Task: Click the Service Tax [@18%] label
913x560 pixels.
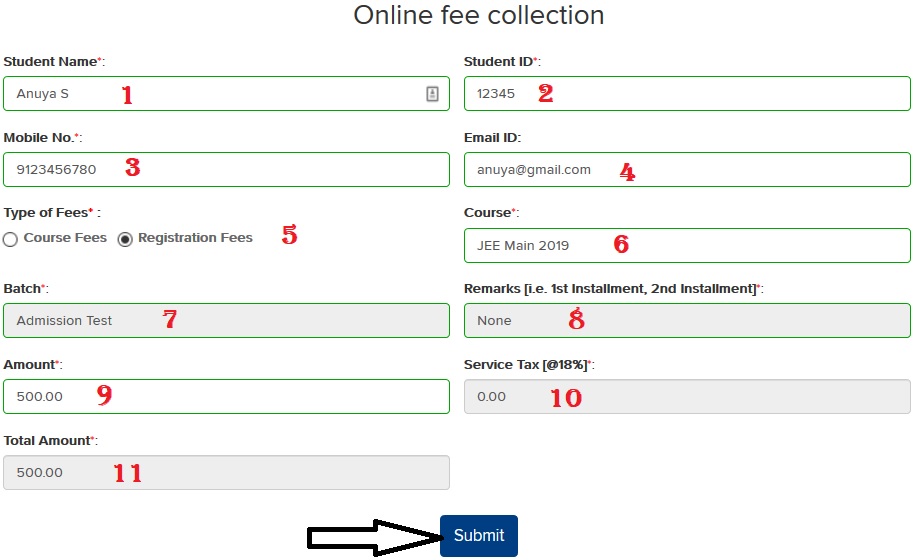Action: coord(527,365)
